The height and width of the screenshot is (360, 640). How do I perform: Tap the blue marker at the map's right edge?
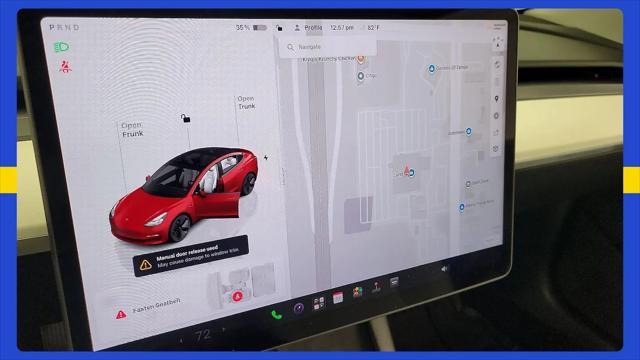(x=469, y=131)
